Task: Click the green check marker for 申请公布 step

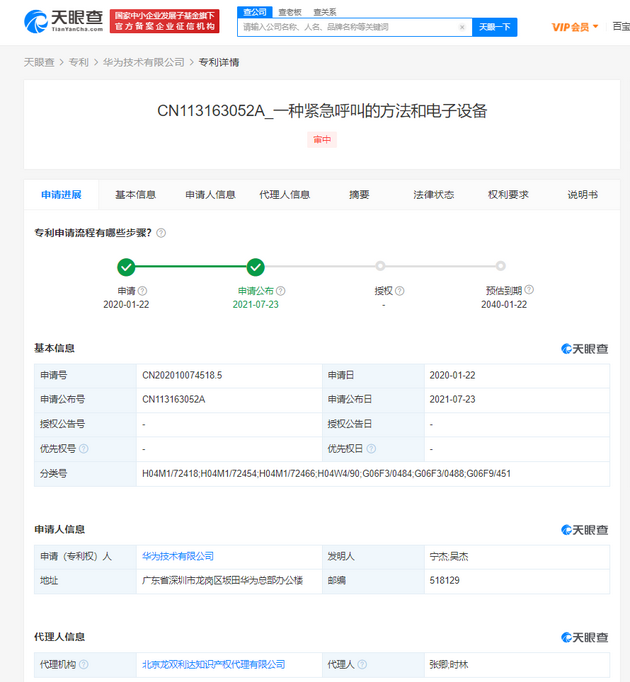Action: pos(255,267)
